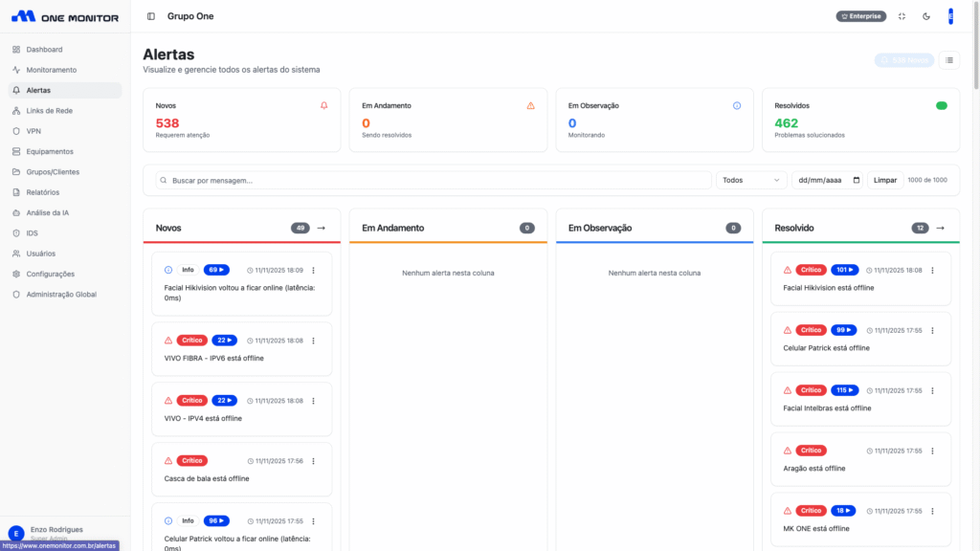Screen dimensions: 980x551
Task: Click the Enterprise plan badge
Action: [861, 16]
